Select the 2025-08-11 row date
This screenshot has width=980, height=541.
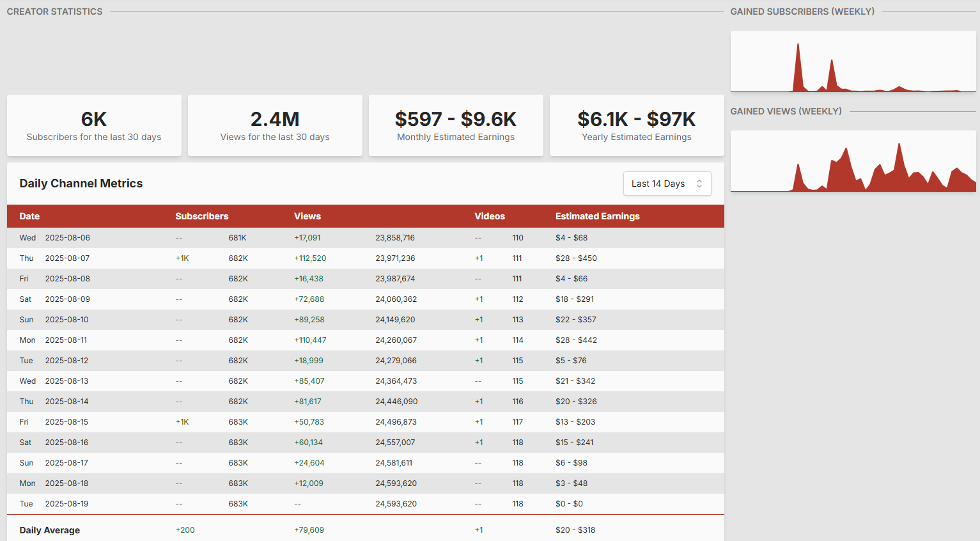point(66,340)
